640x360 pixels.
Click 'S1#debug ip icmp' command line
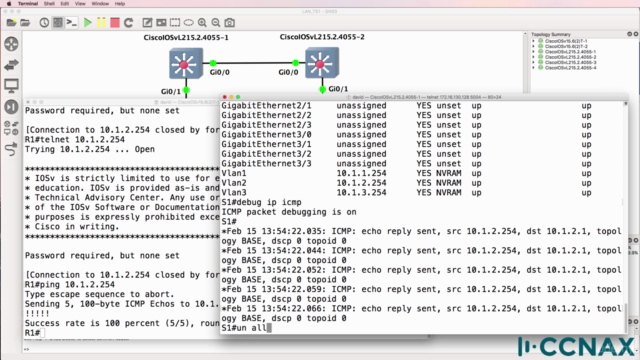coord(261,202)
